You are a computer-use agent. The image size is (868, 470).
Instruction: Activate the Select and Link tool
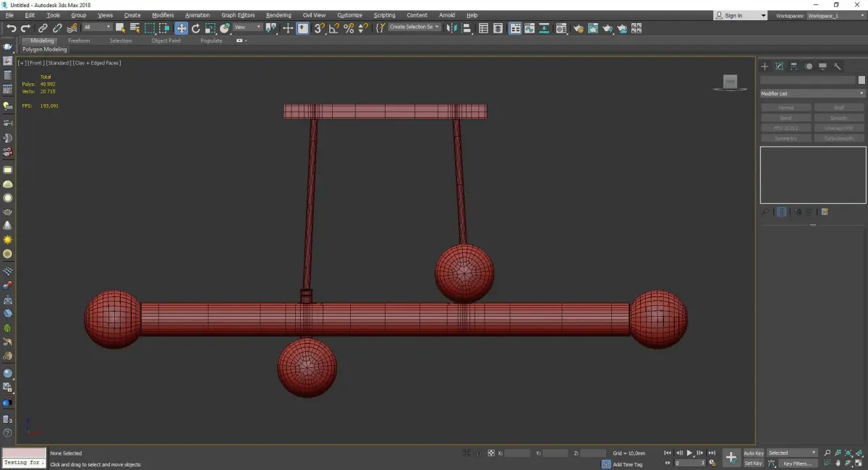click(43, 28)
